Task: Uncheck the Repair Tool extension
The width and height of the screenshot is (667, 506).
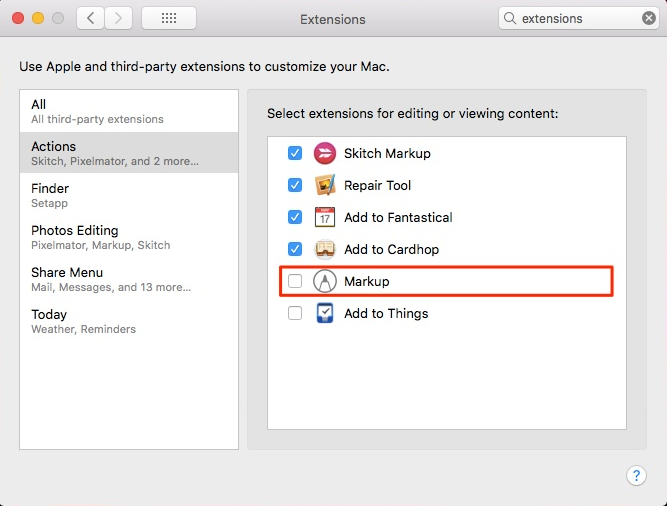Action: pos(295,185)
